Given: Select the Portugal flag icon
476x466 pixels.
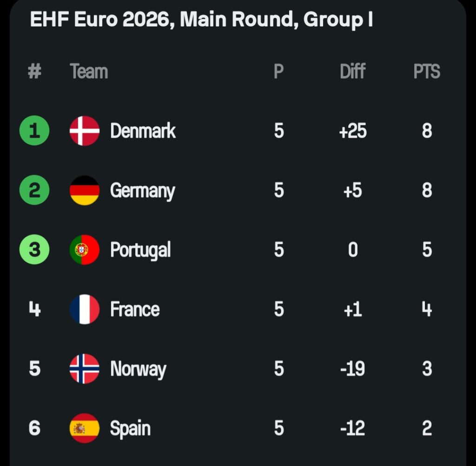Looking at the screenshot, I should tap(85, 250).
